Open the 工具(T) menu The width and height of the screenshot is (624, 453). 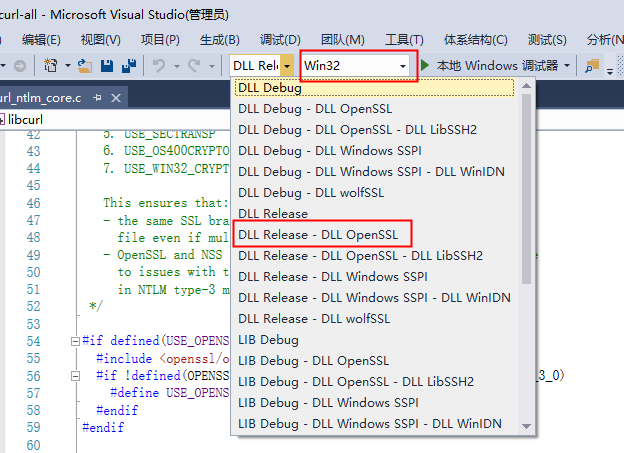[404, 40]
